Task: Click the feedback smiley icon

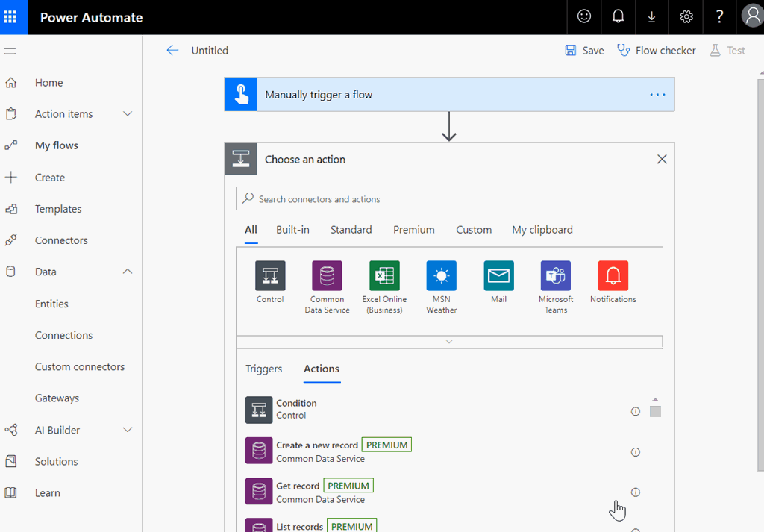Action: pyautogui.click(x=583, y=17)
